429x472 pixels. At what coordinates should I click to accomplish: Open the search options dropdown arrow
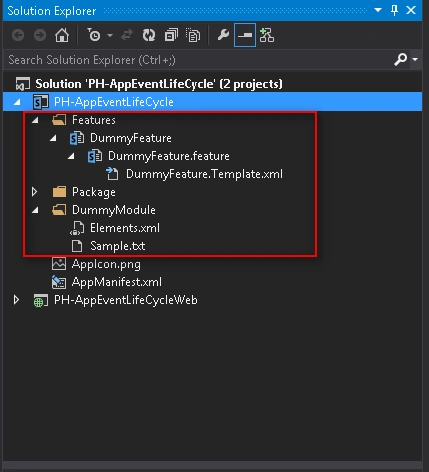pyautogui.click(x=415, y=60)
